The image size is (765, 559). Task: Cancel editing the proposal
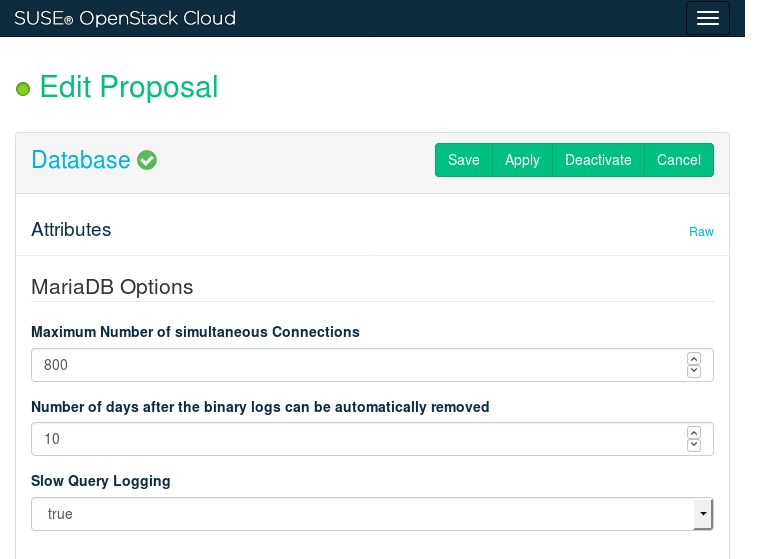[x=679, y=160]
